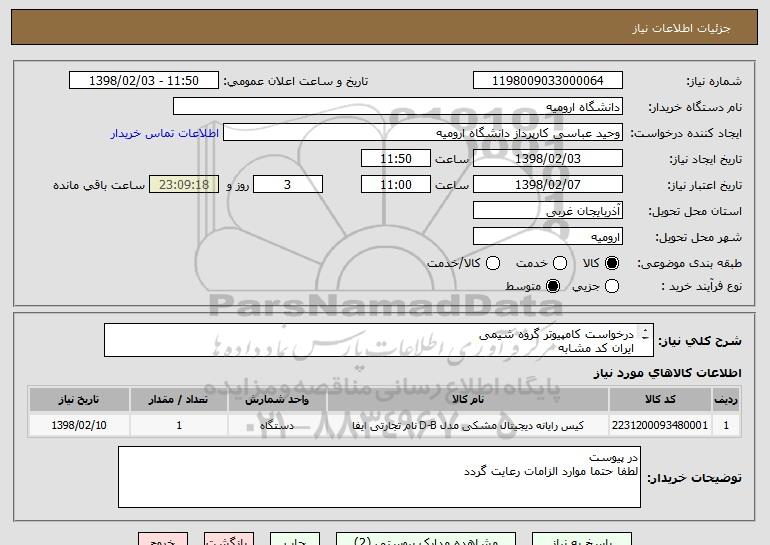Click the خروج exit button

click(163, 539)
